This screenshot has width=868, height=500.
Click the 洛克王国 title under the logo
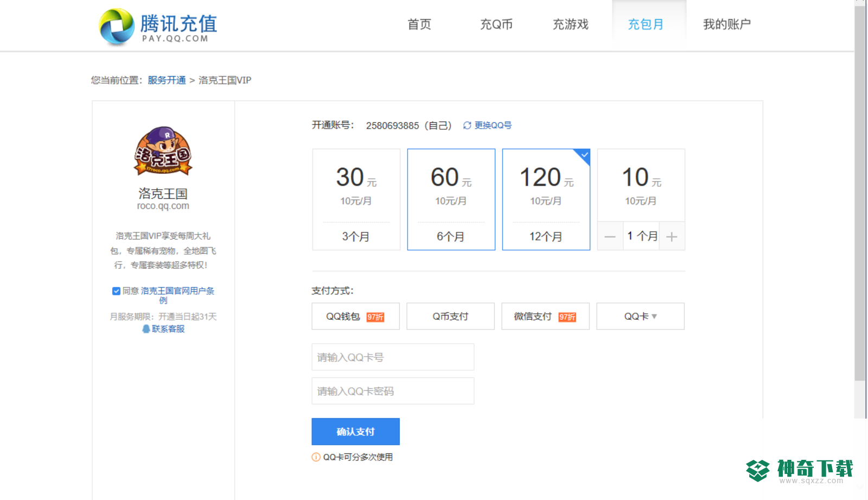click(163, 194)
